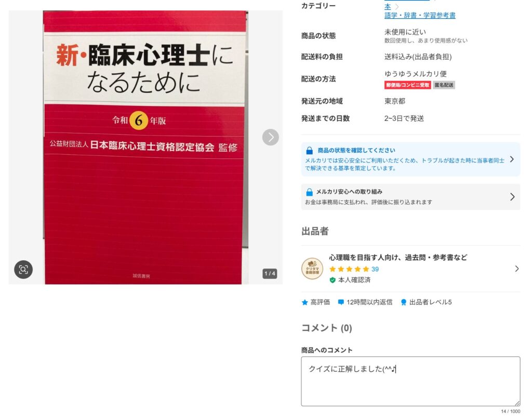Open the 本 category link
The image size is (532, 417).
pyautogui.click(x=388, y=6)
